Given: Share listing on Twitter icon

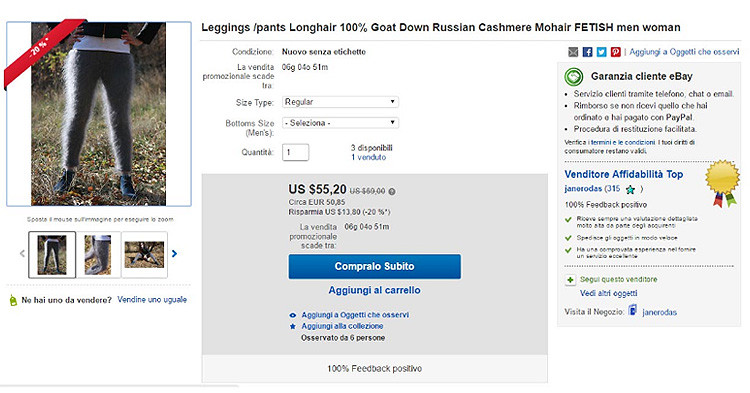Looking at the screenshot, I should (601, 52).
